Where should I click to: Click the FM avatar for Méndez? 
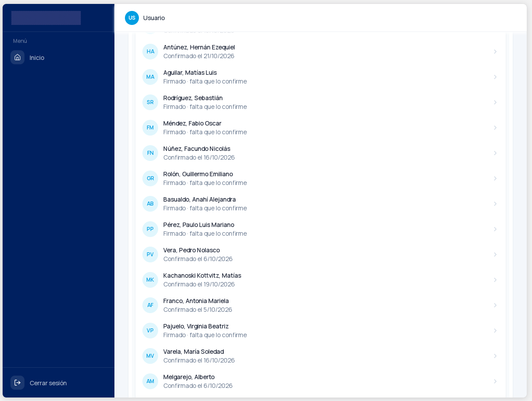coord(150,128)
